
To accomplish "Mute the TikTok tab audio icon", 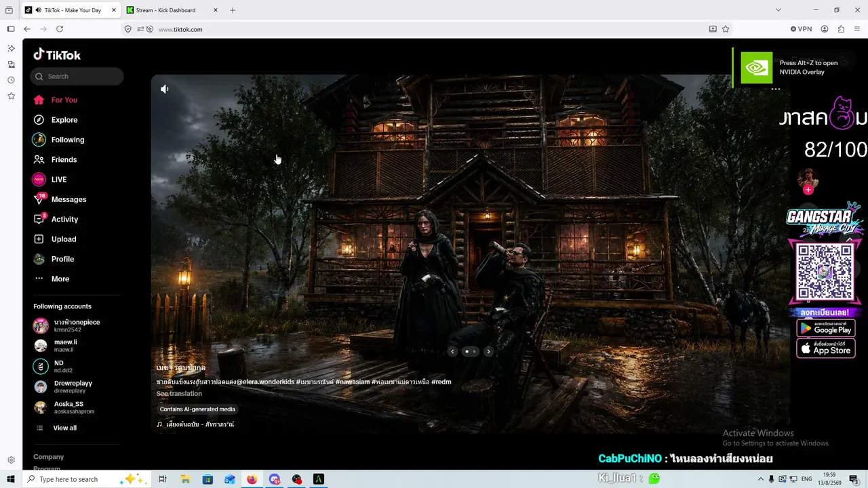I will [x=37, y=10].
